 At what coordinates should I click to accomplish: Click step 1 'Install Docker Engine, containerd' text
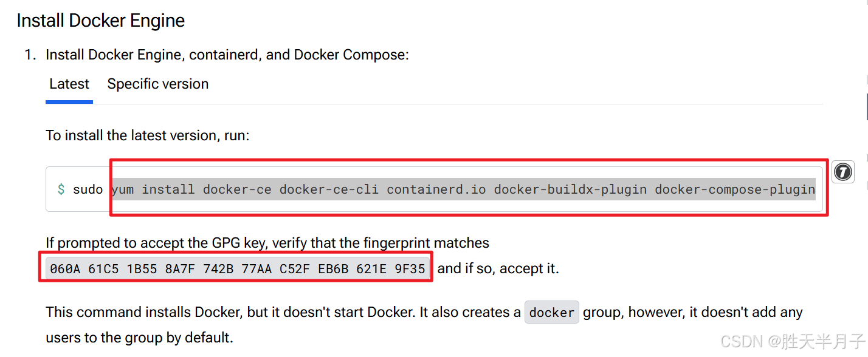(227, 55)
